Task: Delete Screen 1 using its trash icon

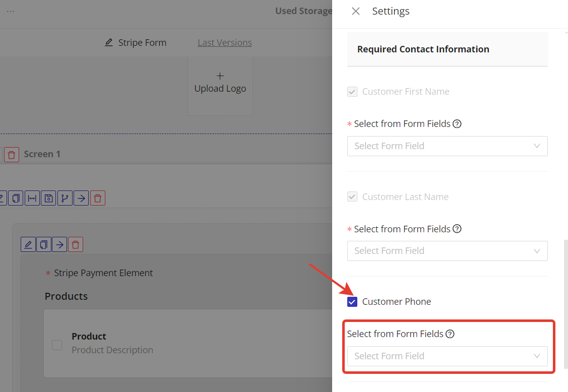Action: pyautogui.click(x=12, y=154)
